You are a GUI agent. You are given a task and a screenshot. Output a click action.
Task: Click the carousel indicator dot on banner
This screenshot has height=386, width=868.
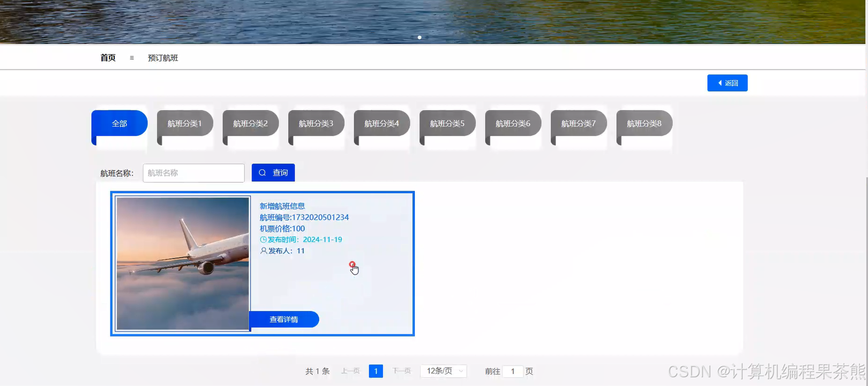420,37
